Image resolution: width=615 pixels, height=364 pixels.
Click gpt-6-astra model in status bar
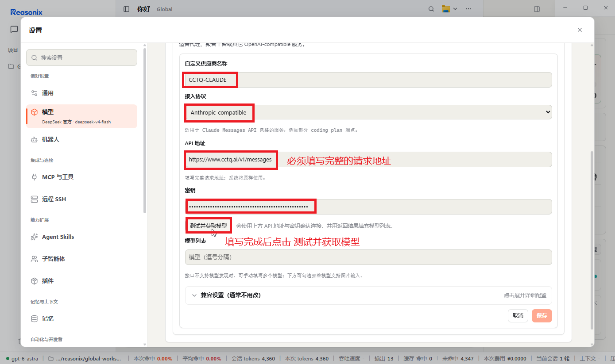pos(22,359)
